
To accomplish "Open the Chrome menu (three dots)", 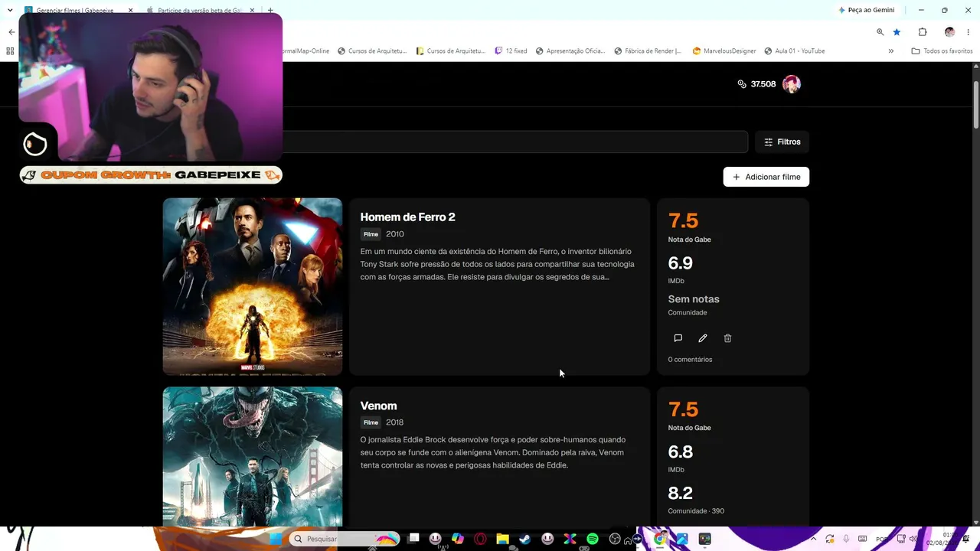I will [x=969, y=32].
